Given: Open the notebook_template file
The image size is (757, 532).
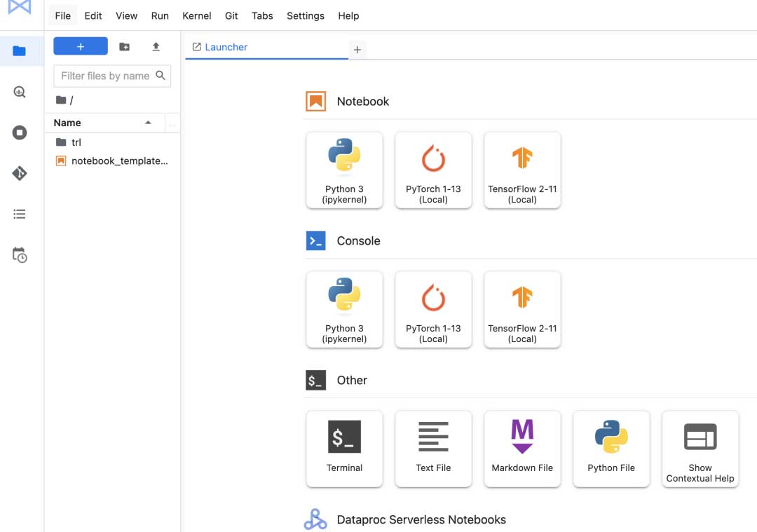Looking at the screenshot, I should (119, 161).
